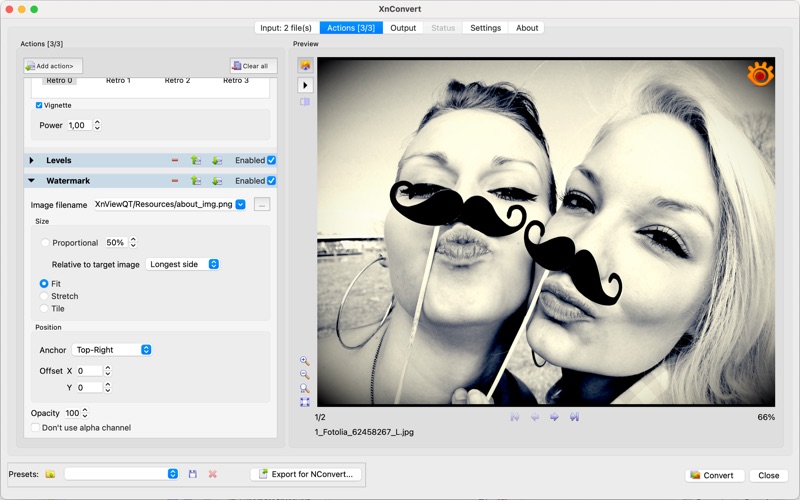The height and width of the screenshot is (500, 800).
Task: Fit preview image to window
Action: (305, 402)
